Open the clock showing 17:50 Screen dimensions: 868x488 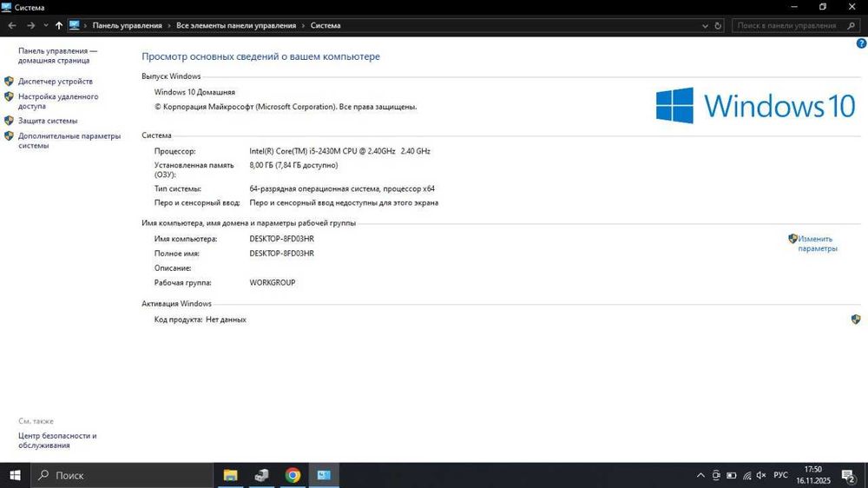[x=813, y=475]
